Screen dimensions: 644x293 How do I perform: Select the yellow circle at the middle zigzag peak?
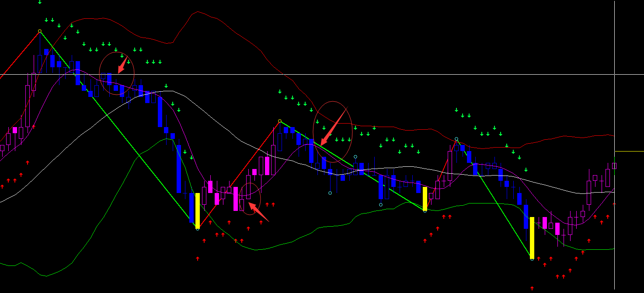pyautogui.click(x=280, y=121)
